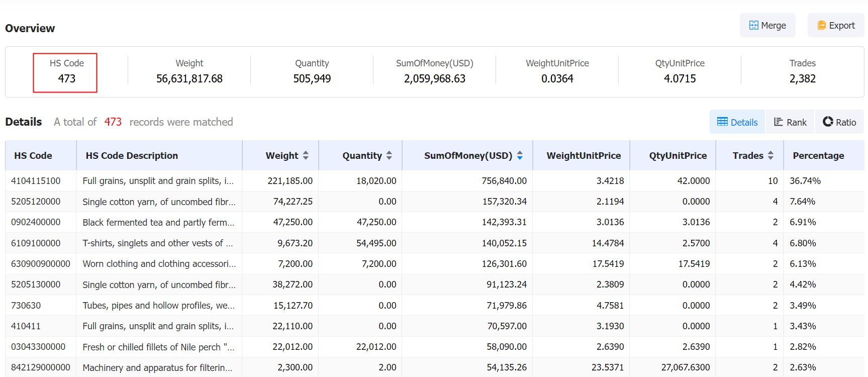Select HS code 5205120000

36,202
